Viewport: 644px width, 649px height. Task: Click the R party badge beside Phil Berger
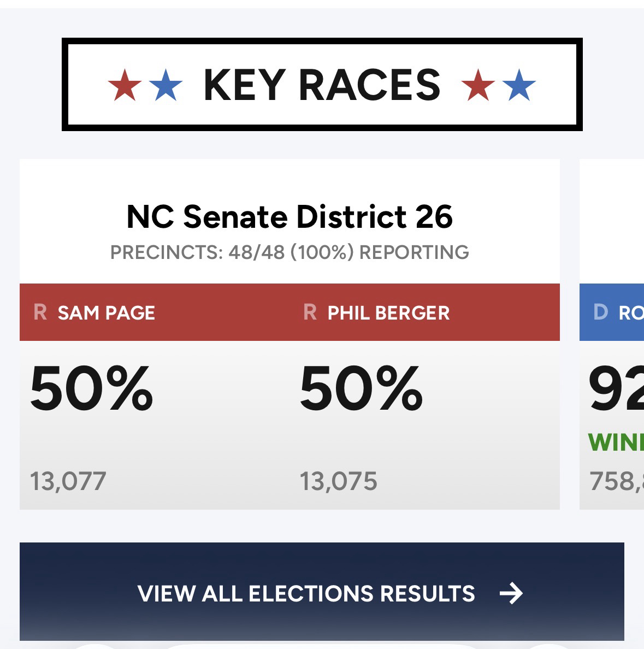pos(310,312)
